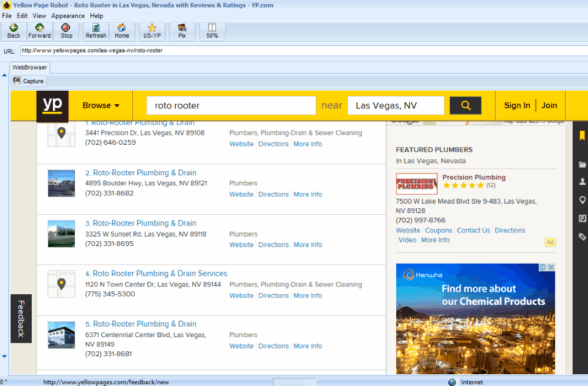Click the Capture button
The height and width of the screenshot is (386, 588).
click(29, 81)
